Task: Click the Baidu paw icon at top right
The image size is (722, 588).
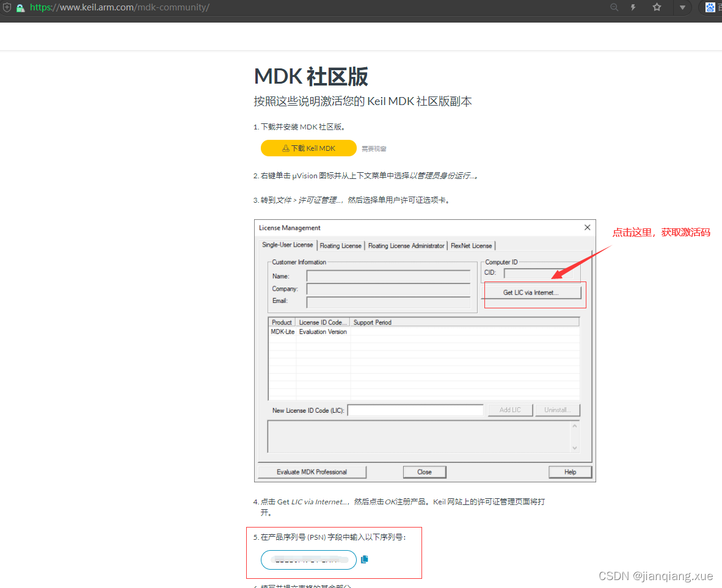Action: tap(710, 7)
